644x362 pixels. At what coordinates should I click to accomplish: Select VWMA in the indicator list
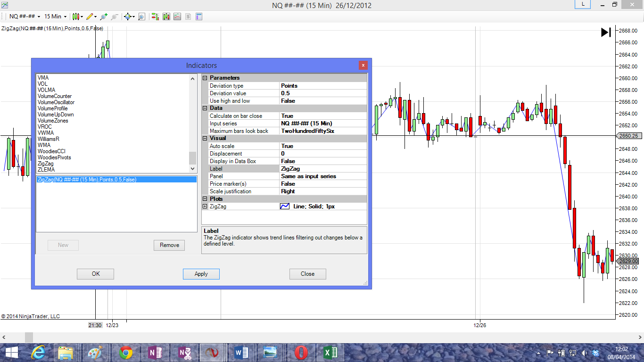(46, 133)
